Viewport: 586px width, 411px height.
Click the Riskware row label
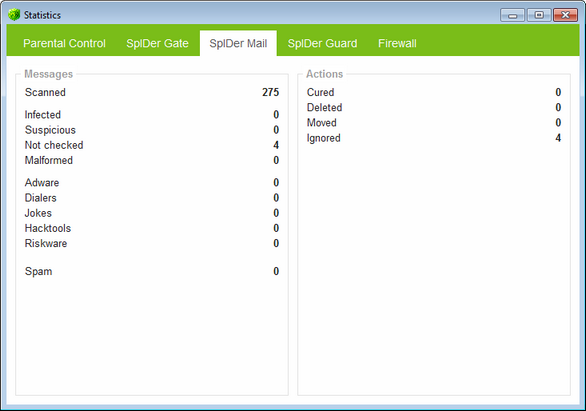coord(46,244)
